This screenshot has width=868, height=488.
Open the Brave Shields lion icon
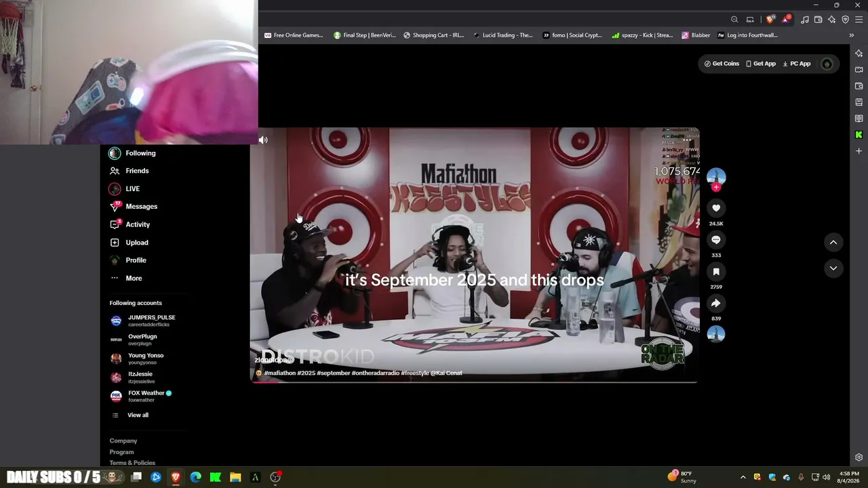tap(770, 20)
